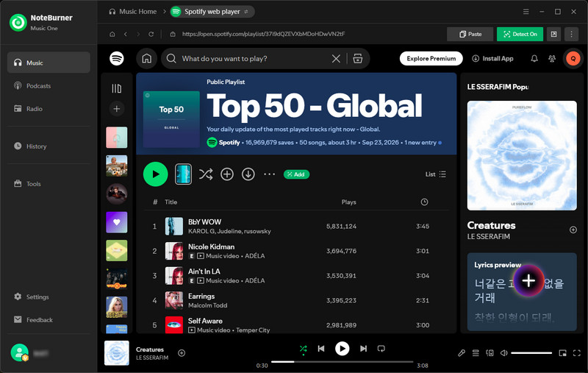The image size is (588, 373).
Task: Go to Music Home breadcrumb
Action: point(133,12)
